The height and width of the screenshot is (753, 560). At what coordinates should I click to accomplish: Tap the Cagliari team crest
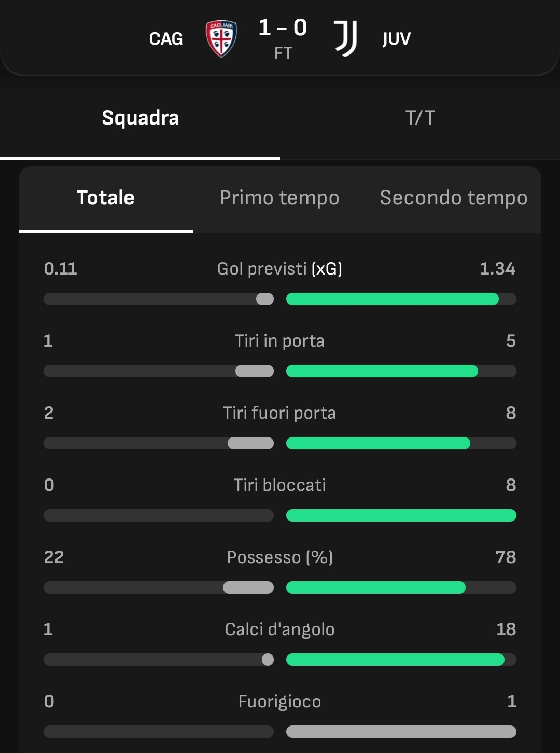(221, 38)
